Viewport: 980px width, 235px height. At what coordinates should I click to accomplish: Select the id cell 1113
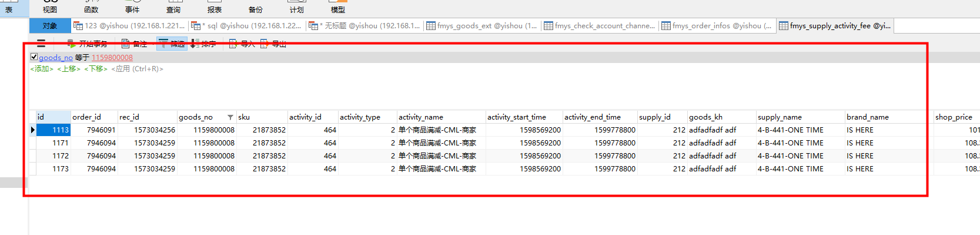pyautogui.click(x=53, y=130)
